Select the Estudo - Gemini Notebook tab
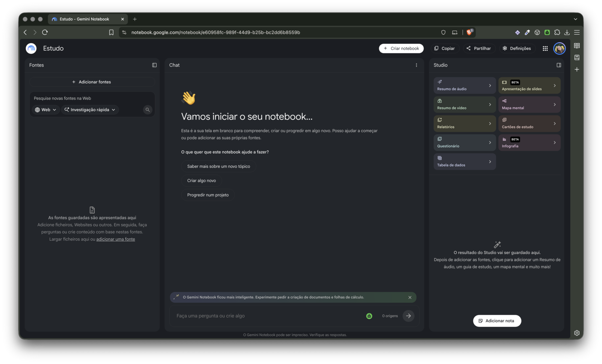This screenshot has width=602, height=364. coord(88,19)
